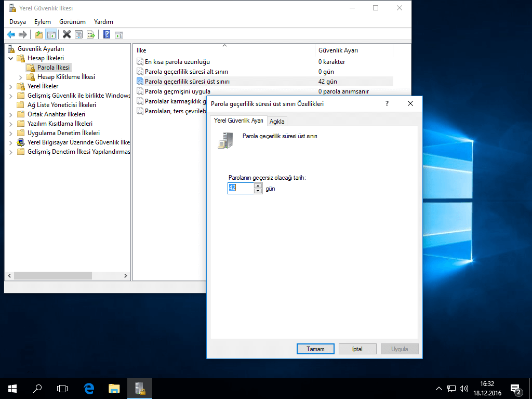Toggle the Show/Hide Console Tree icon
The height and width of the screenshot is (399, 532).
51,35
